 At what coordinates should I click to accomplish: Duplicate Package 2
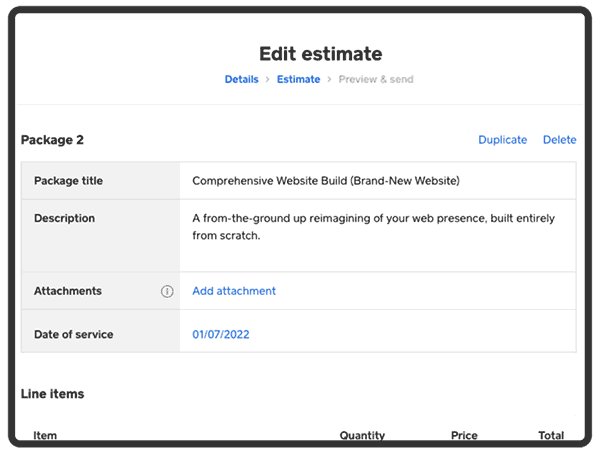[502, 140]
